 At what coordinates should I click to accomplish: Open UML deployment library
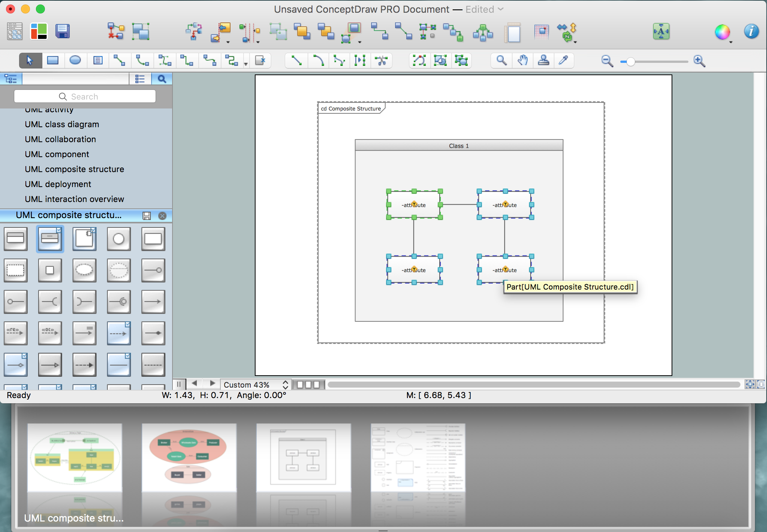58,184
